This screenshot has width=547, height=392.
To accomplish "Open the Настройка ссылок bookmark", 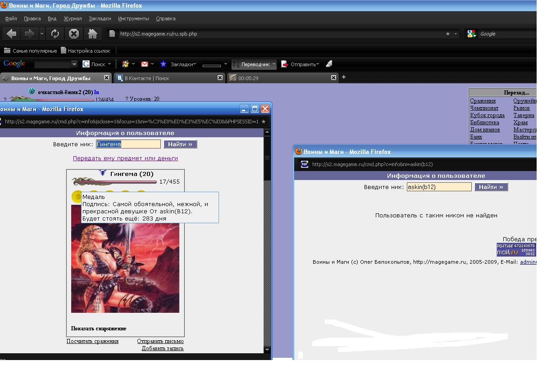I will click(86, 51).
